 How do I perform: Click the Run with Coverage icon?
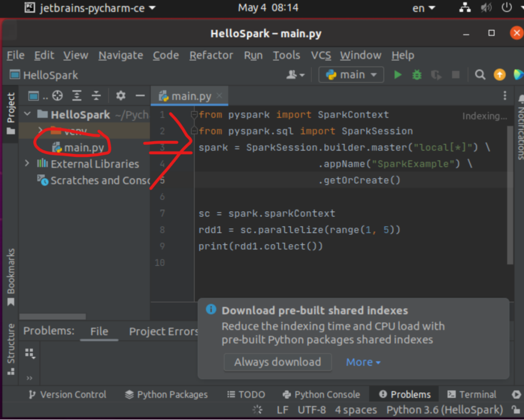click(x=436, y=74)
